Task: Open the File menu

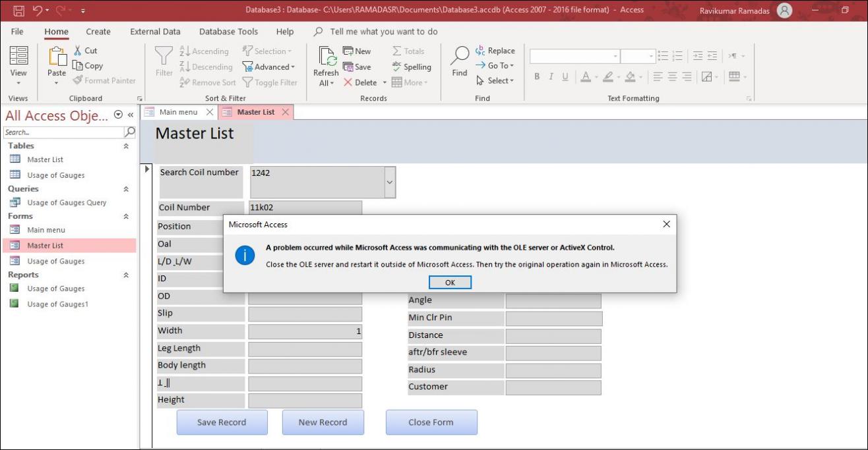Action: [17, 32]
